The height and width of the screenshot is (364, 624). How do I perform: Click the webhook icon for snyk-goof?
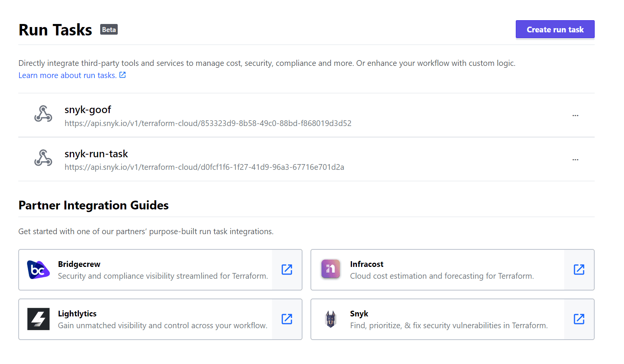tap(43, 114)
